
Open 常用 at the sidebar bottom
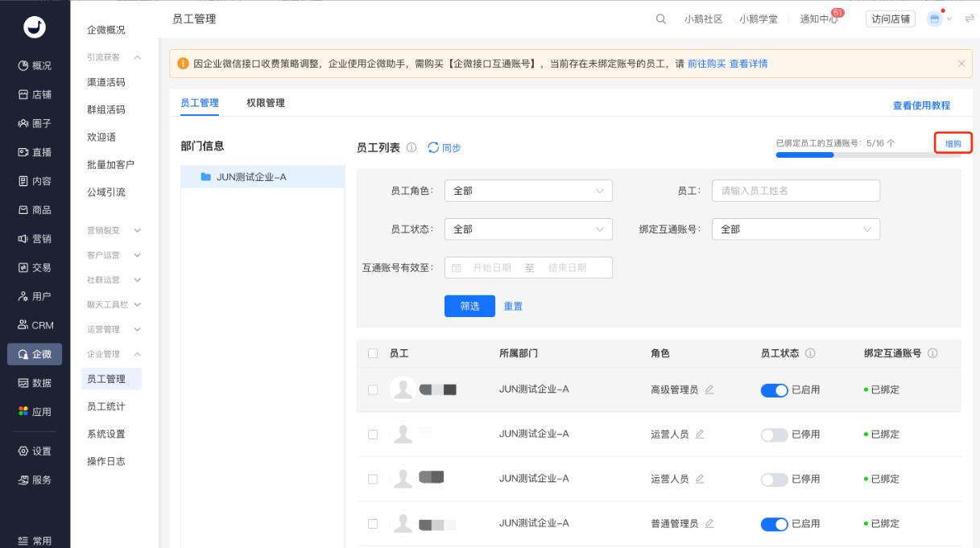pyautogui.click(x=35, y=541)
